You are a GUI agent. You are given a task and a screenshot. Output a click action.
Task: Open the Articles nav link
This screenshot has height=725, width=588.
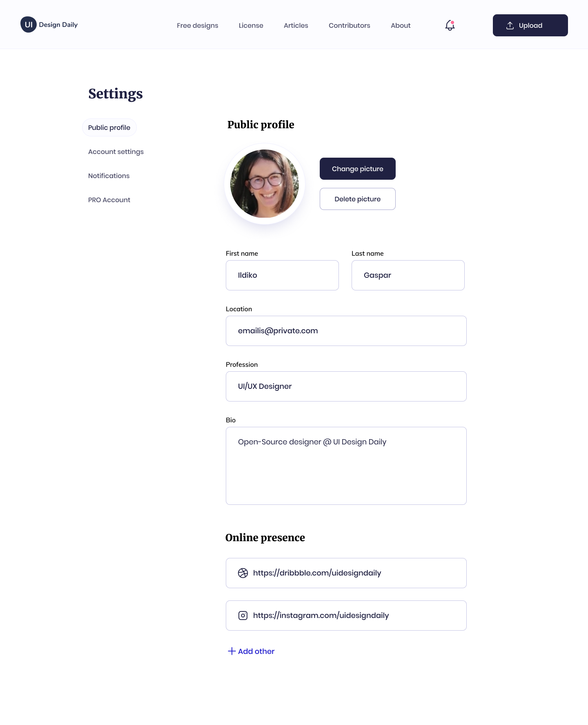(296, 25)
